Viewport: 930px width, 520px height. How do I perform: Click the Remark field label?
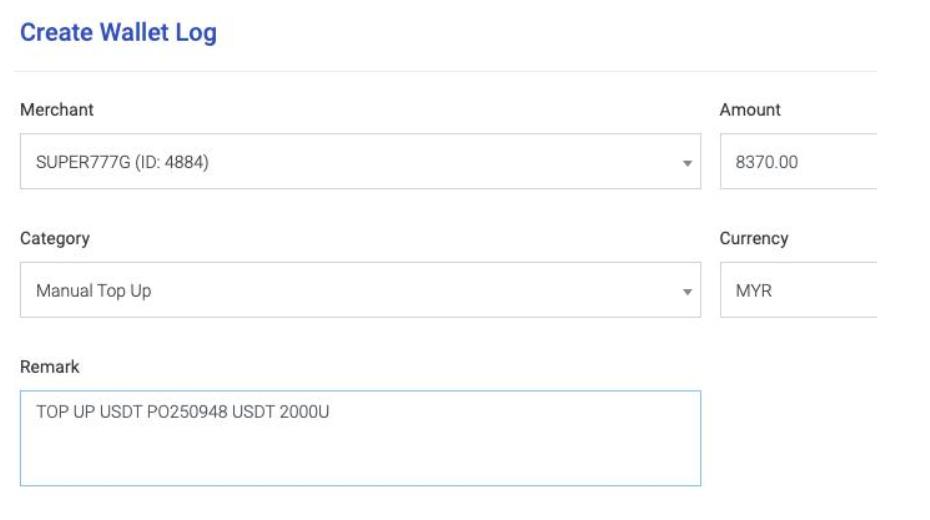point(50,367)
